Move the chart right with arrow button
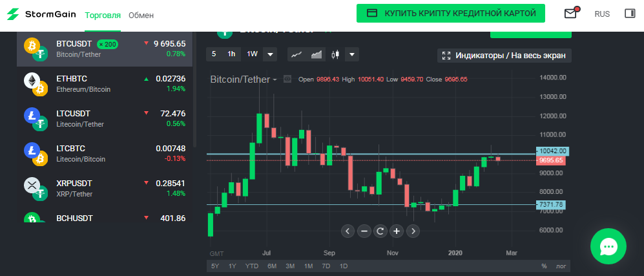The height and width of the screenshot is (276, 644). point(413,231)
